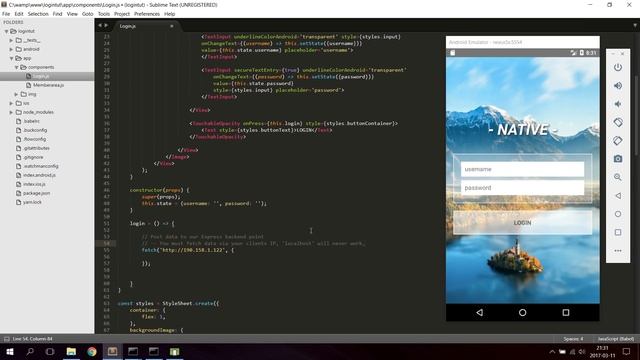This screenshot has height=360, width=640.
Task: Toggle side bar via status bar panel icon
Action: (x=7, y=339)
